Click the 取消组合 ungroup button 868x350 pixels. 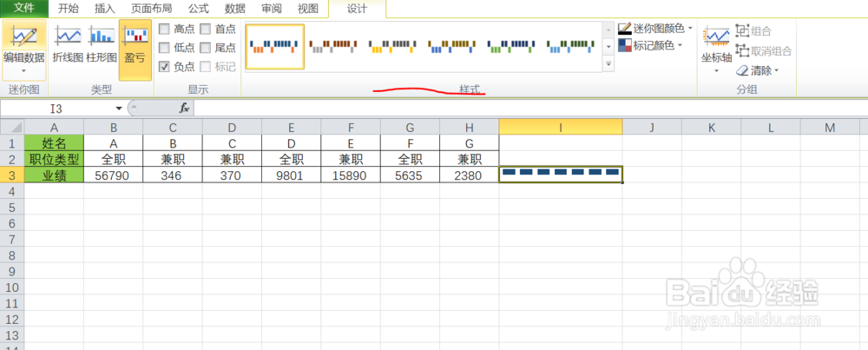point(764,51)
